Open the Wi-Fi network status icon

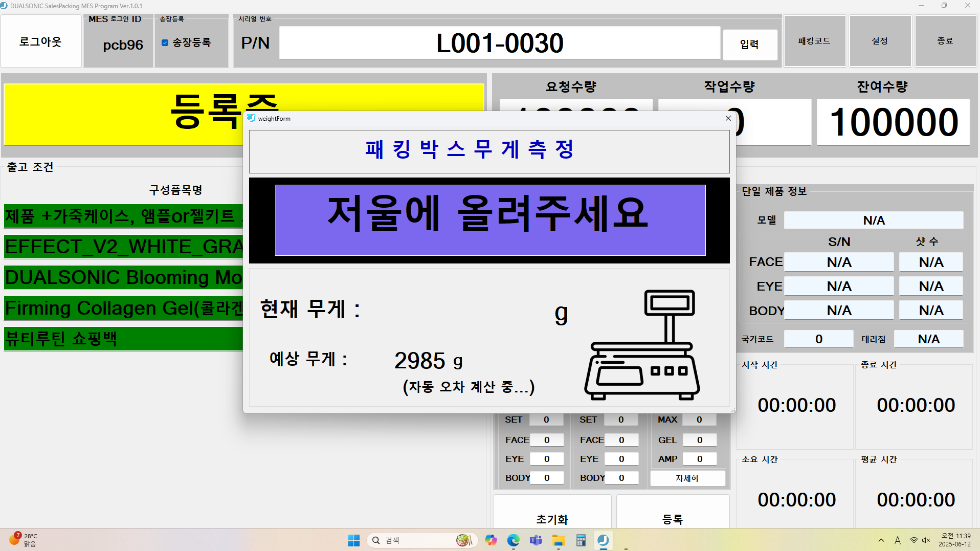click(x=914, y=540)
